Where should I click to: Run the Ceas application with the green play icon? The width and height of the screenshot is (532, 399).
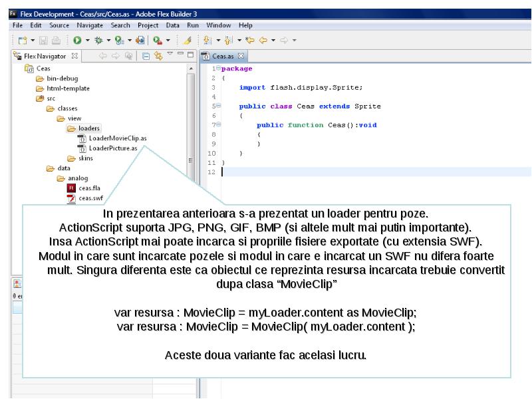pos(77,41)
